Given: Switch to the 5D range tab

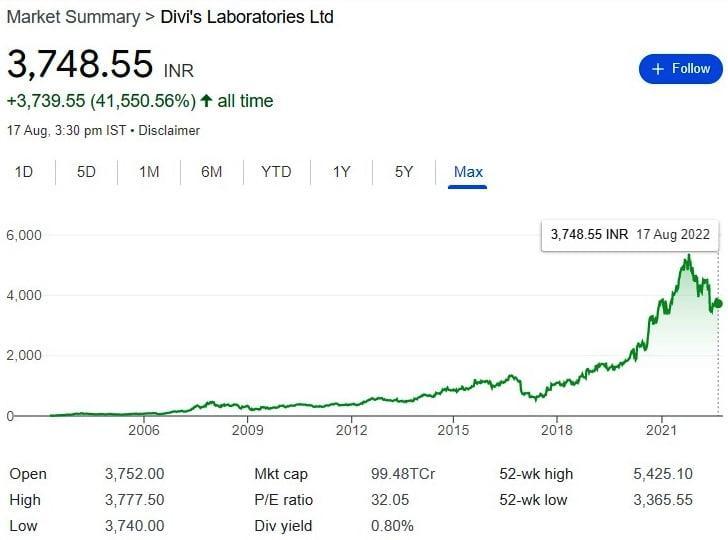Looking at the screenshot, I should (x=86, y=172).
